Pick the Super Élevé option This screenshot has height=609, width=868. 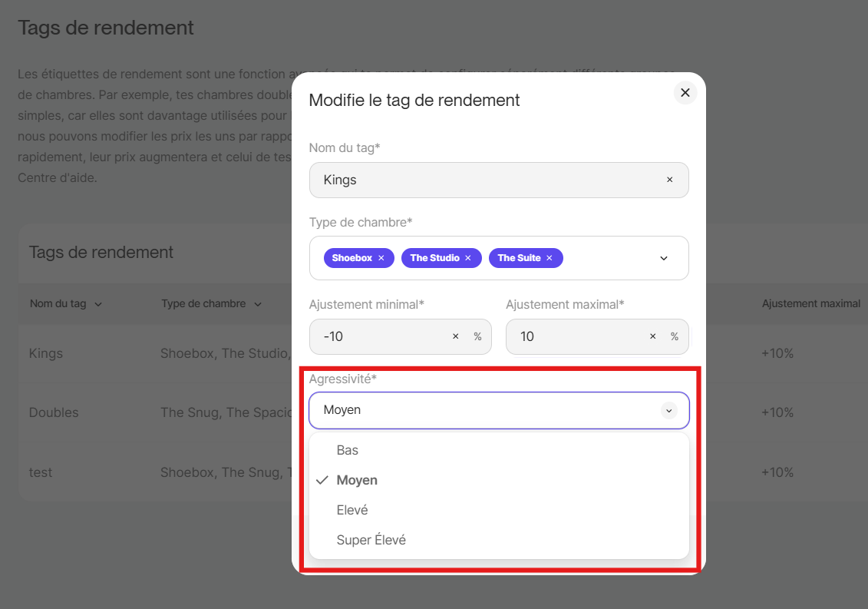371,540
